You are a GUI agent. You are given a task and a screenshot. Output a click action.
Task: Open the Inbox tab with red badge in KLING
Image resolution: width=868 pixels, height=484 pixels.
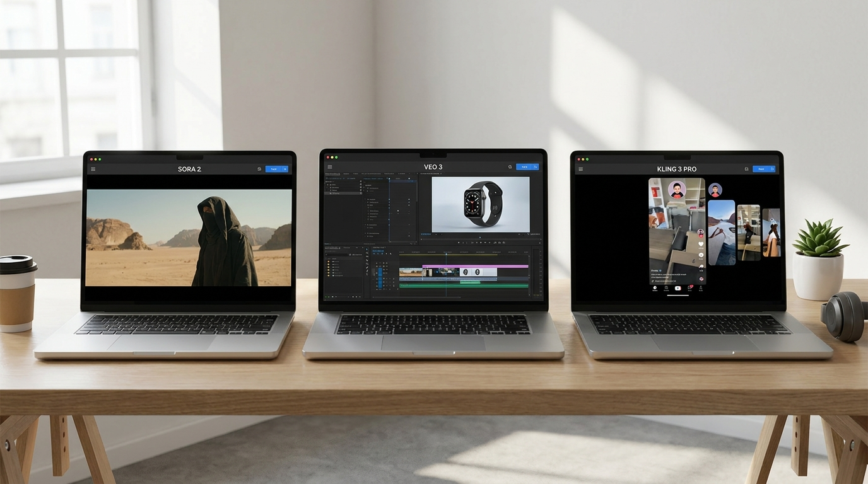click(690, 287)
